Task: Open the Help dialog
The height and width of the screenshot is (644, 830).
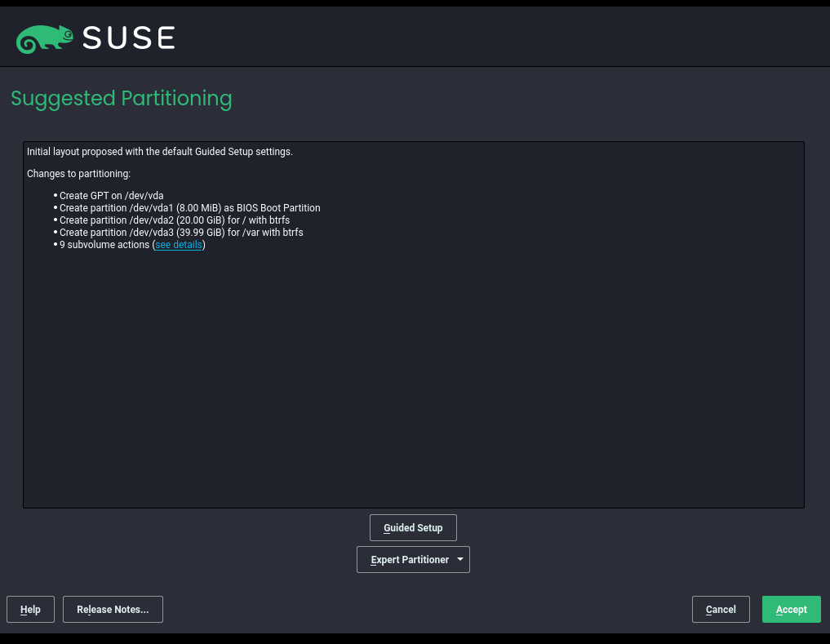Action: coord(30,609)
